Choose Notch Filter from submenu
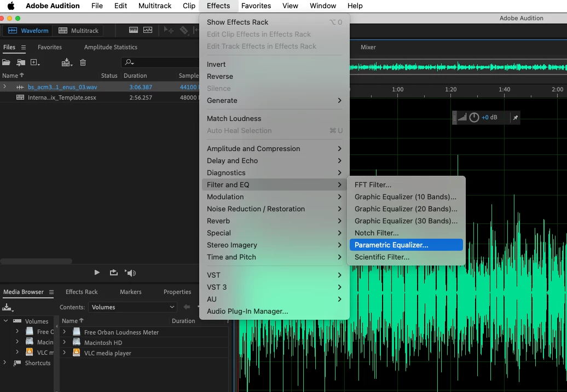Viewport: 567px width, 392px height. (406, 233)
